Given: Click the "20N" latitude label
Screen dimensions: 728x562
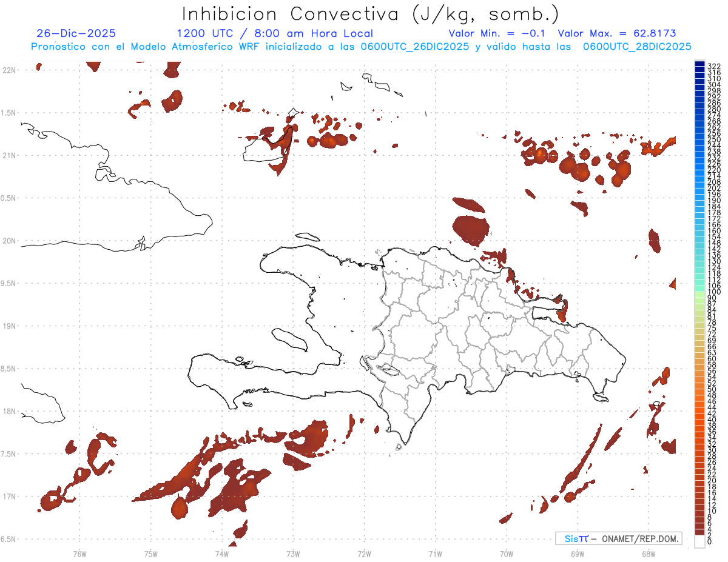Looking at the screenshot, I should point(8,241).
